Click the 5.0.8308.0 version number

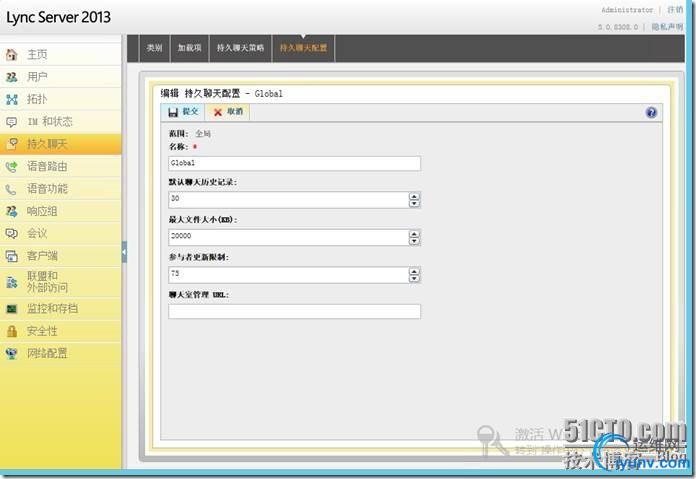618,27
